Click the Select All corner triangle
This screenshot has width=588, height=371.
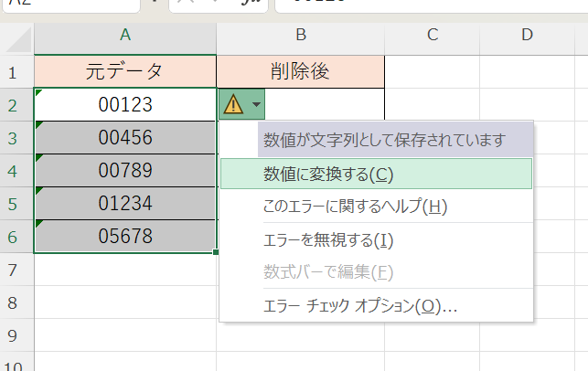tap(17, 37)
